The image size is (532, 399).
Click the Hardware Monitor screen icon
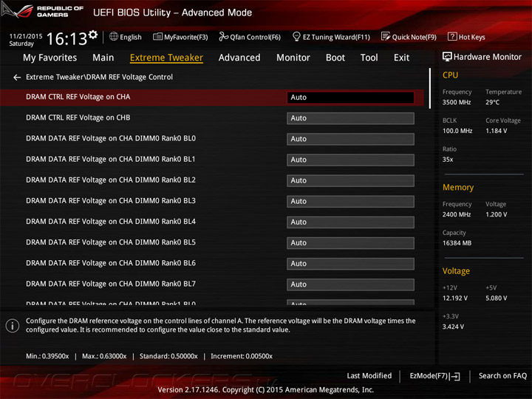coord(447,57)
